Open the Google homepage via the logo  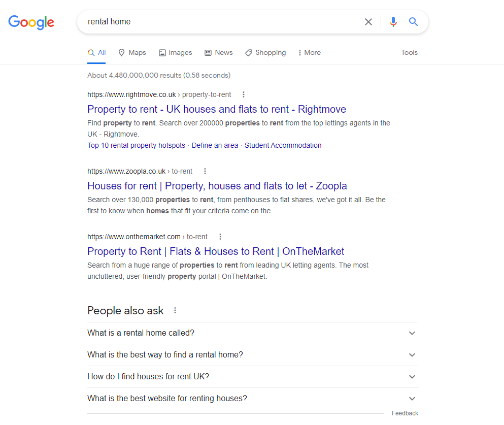tap(31, 22)
